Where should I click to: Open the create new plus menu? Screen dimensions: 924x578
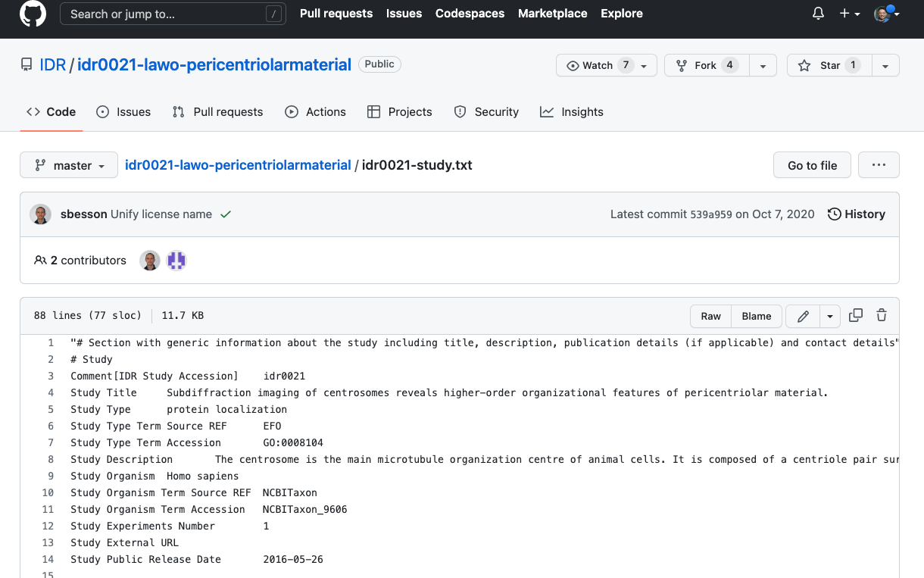click(849, 14)
